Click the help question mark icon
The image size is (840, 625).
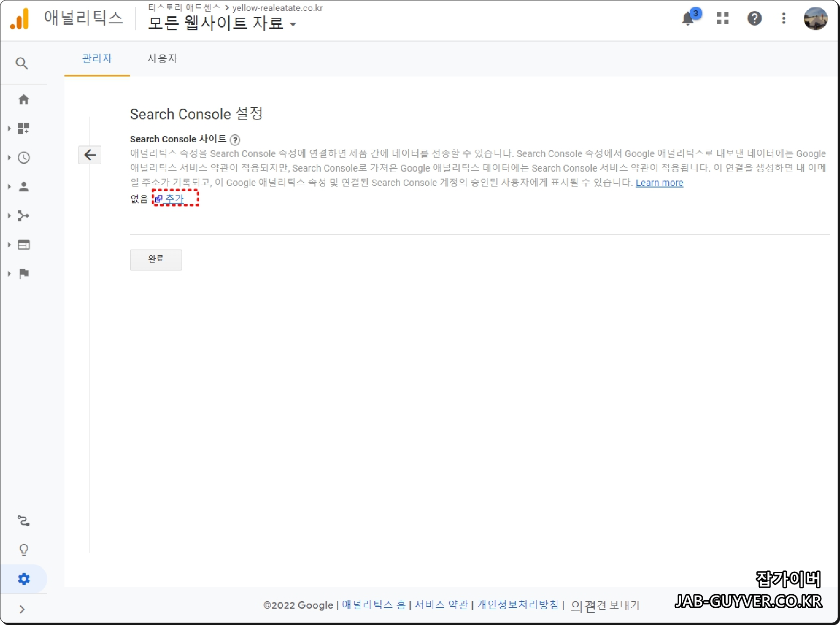point(754,18)
